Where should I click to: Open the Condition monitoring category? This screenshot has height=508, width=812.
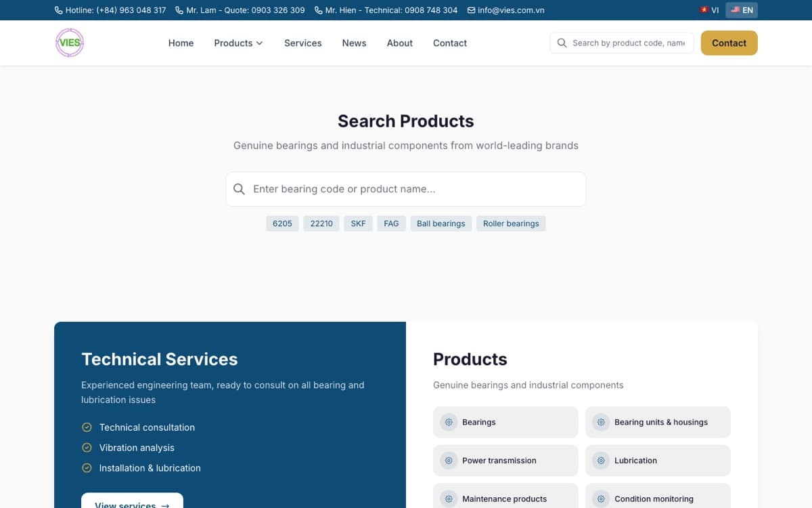coord(658,496)
